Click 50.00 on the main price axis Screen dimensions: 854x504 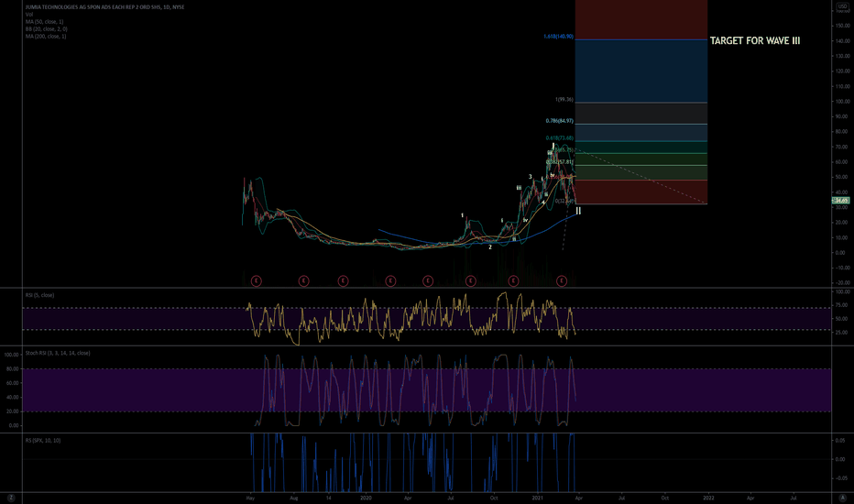coord(843,177)
